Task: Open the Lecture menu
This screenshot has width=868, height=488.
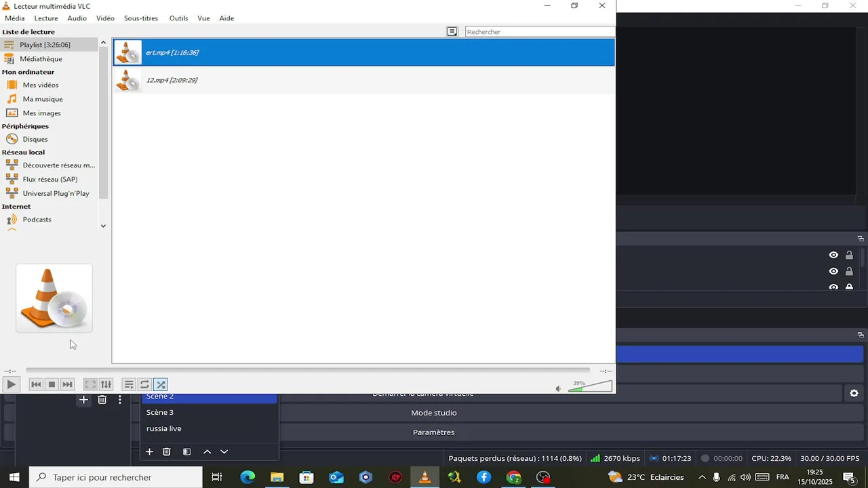Action: 46,18
